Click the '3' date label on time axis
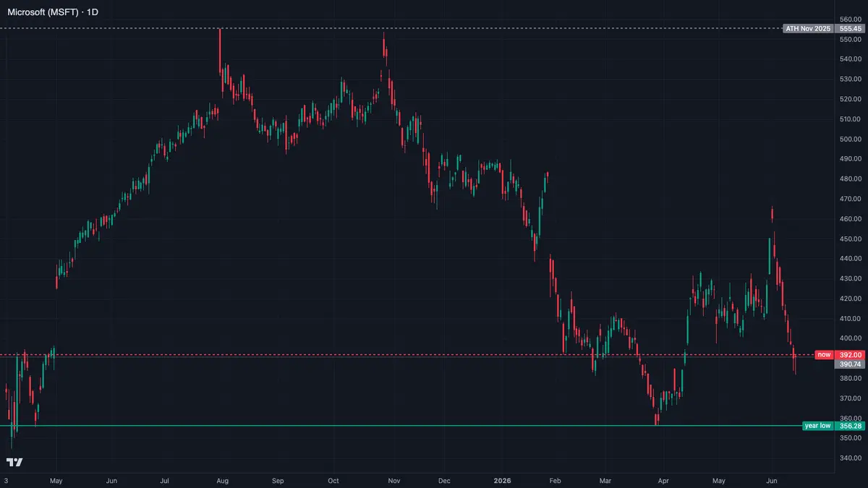This screenshot has height=488, width=868. pyautogui.click(x=7, y=480)
